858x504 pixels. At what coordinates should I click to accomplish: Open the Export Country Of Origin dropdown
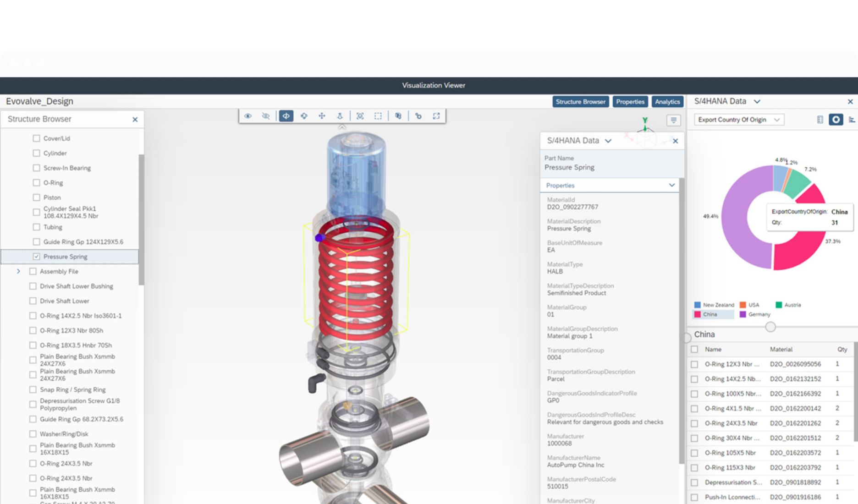click(x=738, y=120)
